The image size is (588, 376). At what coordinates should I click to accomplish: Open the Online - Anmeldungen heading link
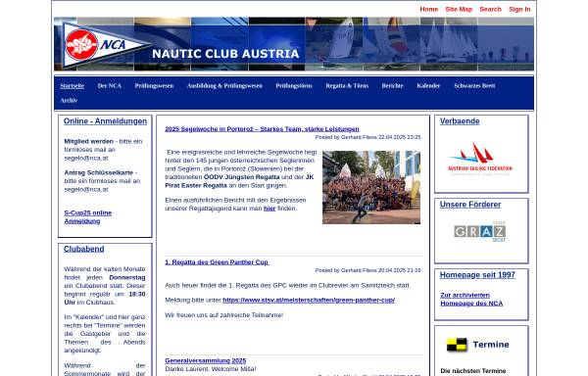(x=105, y=121)
